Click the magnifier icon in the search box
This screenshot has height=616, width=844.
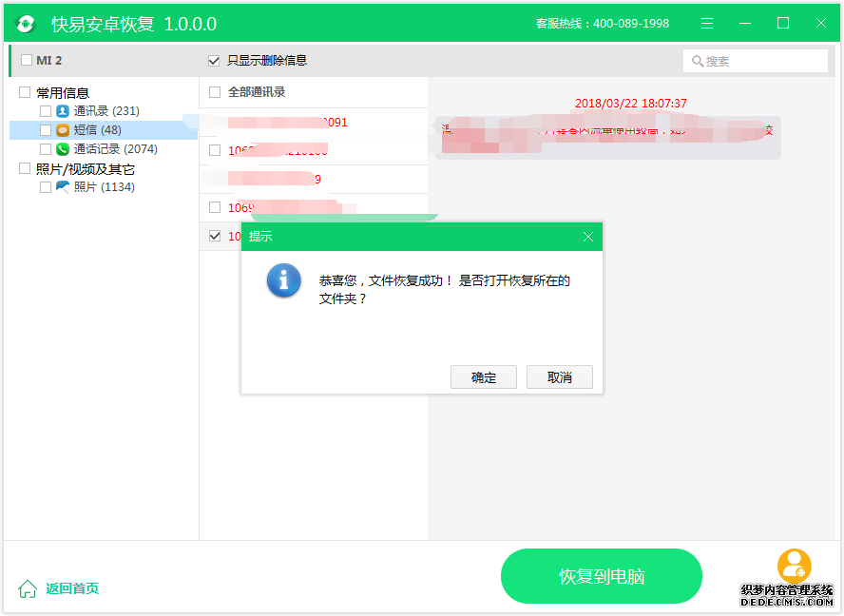click(698, 61)
